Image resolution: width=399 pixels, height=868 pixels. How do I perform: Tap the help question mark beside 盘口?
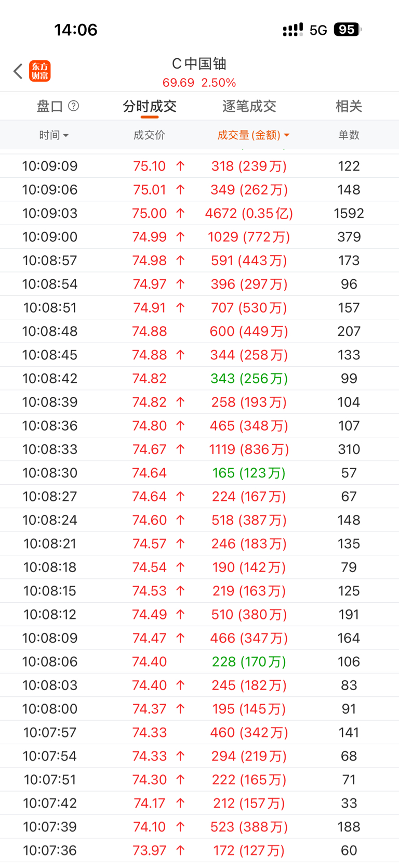pos(74,106)
